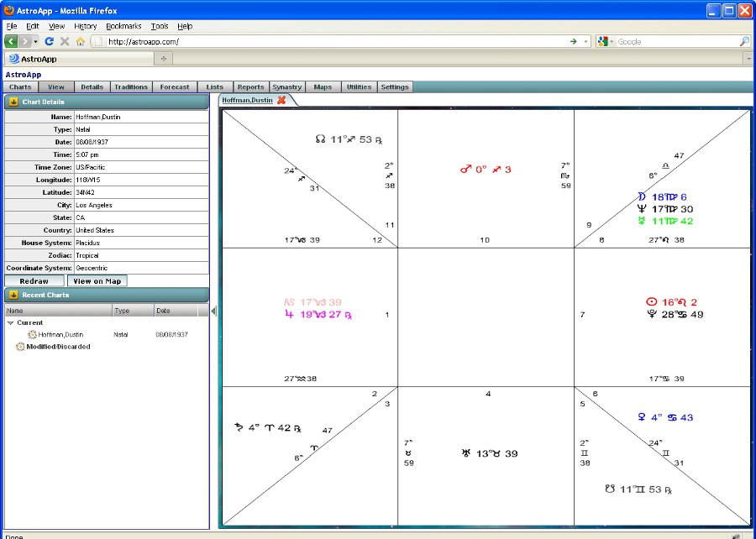Viewport: 756px width, 539px height.
Task: Click the Redraw button
Action: [x=34, y=281]
